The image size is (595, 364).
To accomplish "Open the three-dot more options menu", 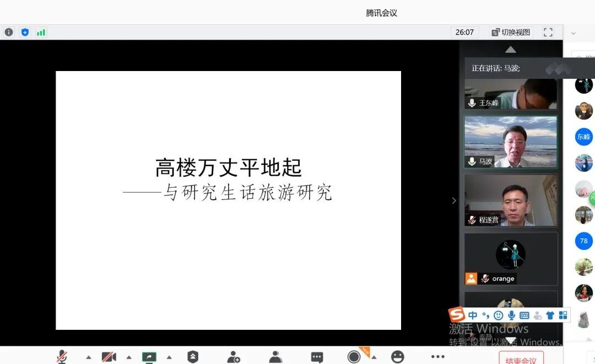I will coord(438,357).
